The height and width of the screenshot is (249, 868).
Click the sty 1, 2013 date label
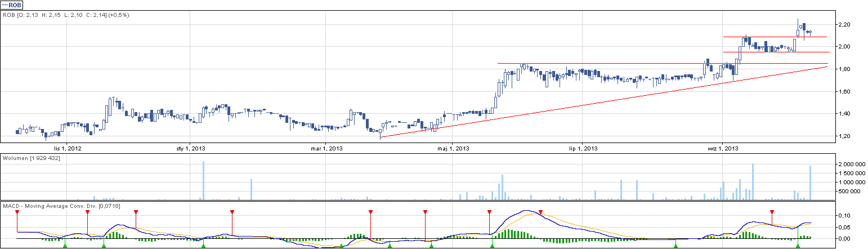[191, 149]
